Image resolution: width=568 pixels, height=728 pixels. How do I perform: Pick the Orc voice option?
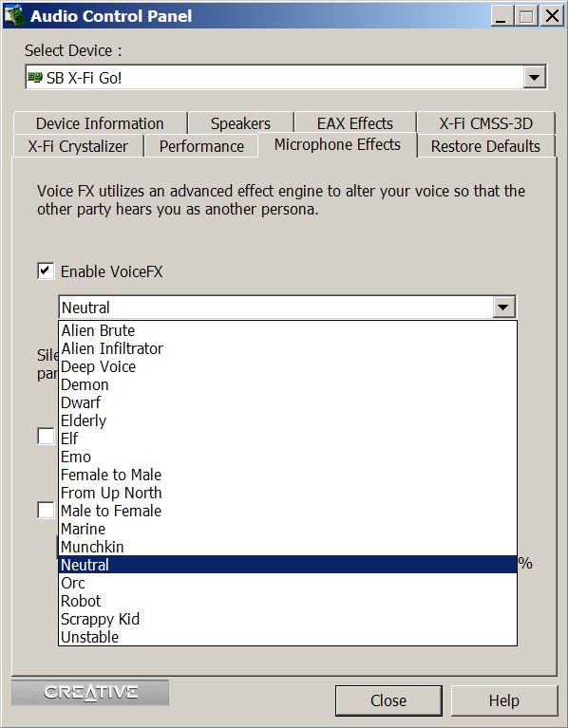pos(288,583)
